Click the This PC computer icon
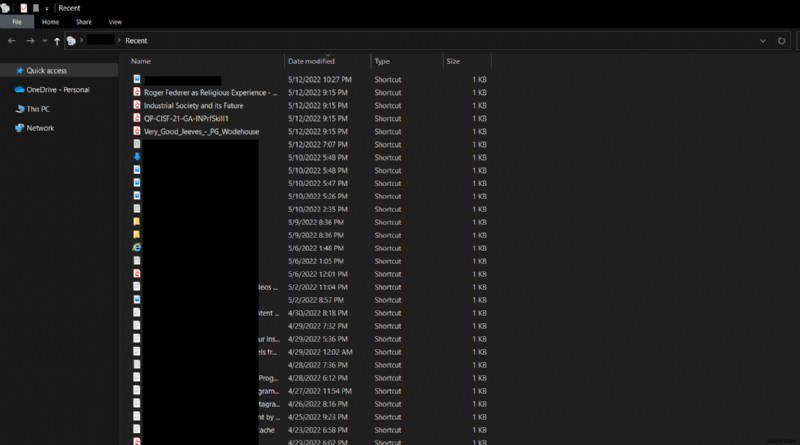Image resolution: width=800 pixels, height=445 pixels. click(x=20, y=109)
